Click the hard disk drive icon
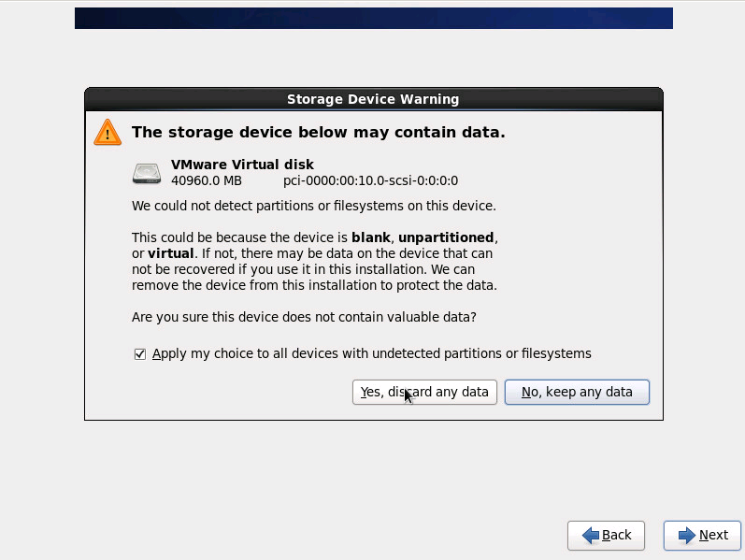The height and width of the screenshot is (560, 745). (147, 173)
